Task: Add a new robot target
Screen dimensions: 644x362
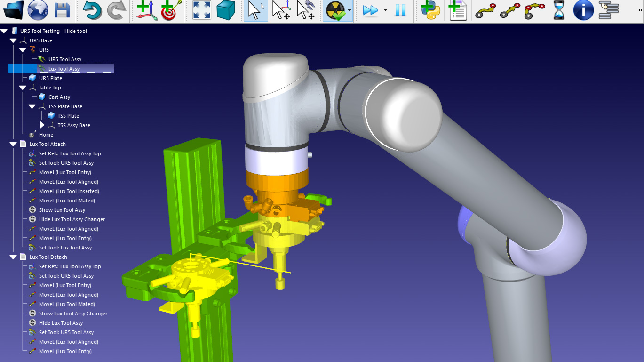Action: (170, 10)
